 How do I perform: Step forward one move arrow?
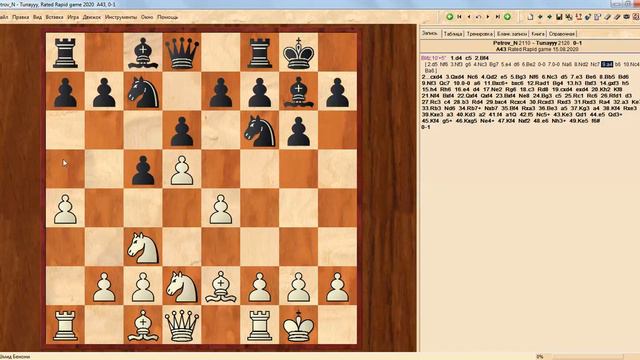tap(488, 17)
